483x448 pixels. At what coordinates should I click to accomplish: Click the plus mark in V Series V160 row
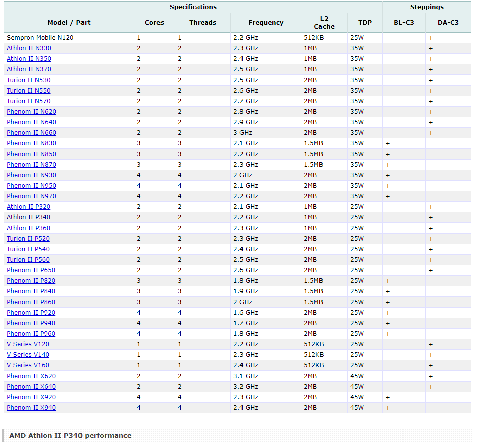point(431,366)
